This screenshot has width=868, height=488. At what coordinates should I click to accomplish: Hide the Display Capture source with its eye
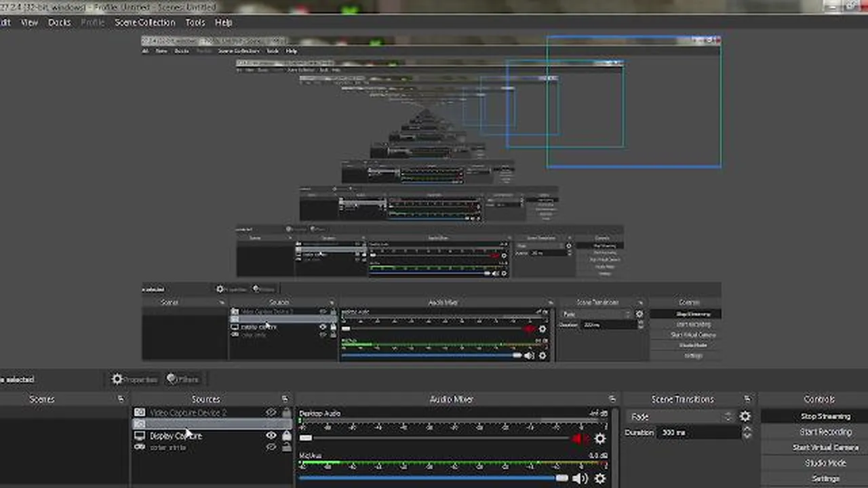click(271, 436)
